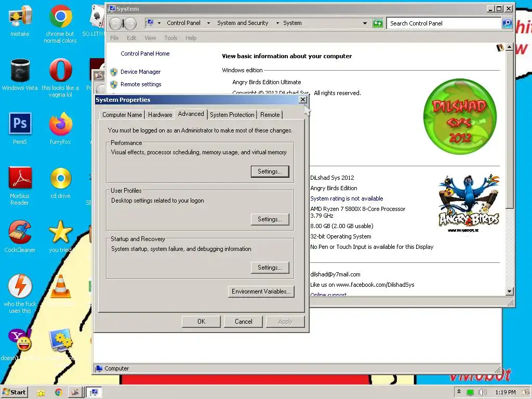This screenshot has height=399, width=532.
Task: Focus the Search Control Panel field
Action: tap(444, 23)
